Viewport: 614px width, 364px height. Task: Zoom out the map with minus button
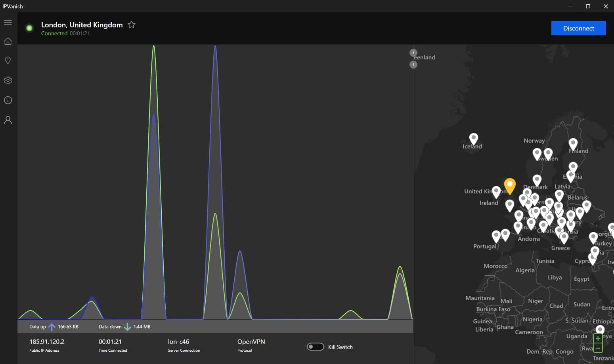tap(598, 348)
